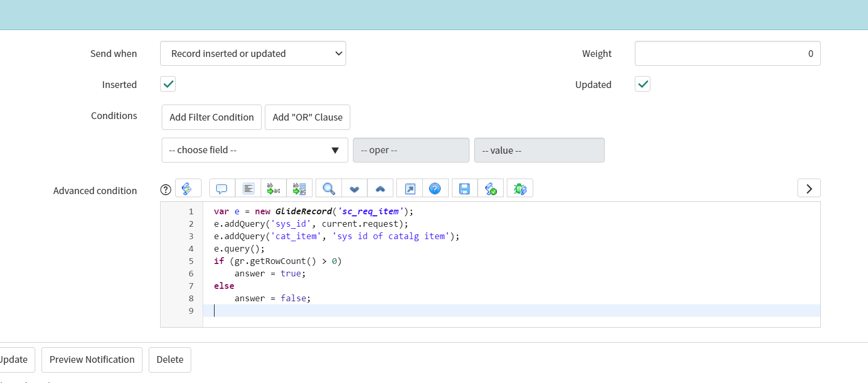Uncheck the Updated checkbox
Screen dimensions: 868x383
pyautogui.click(x=643, y=84)
